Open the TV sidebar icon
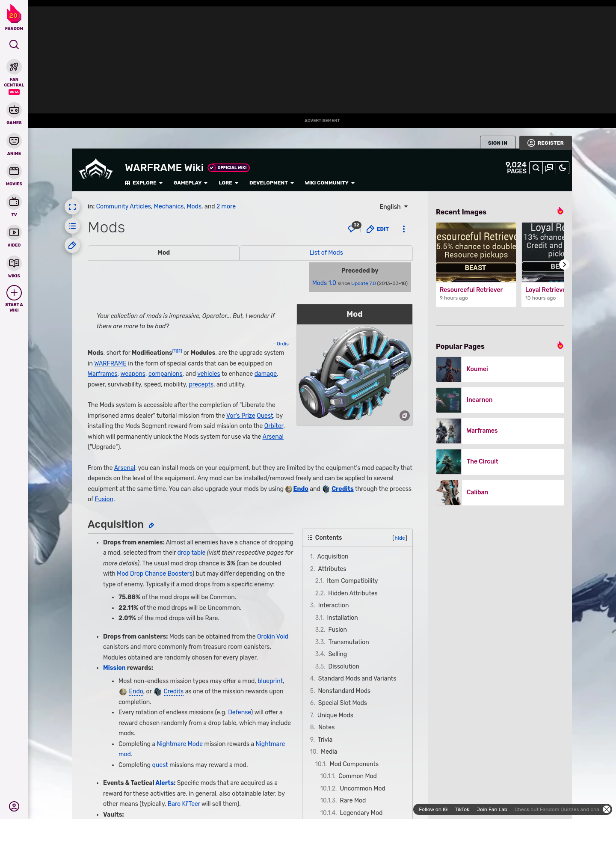 tap(14, 202)
